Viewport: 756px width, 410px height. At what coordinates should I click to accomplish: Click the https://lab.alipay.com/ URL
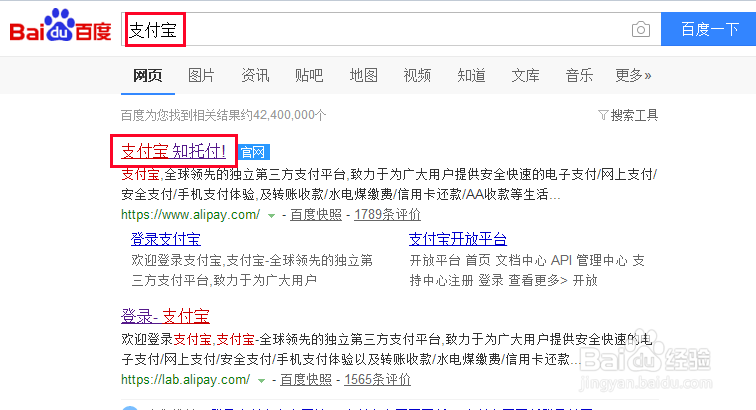coord(186,380)
